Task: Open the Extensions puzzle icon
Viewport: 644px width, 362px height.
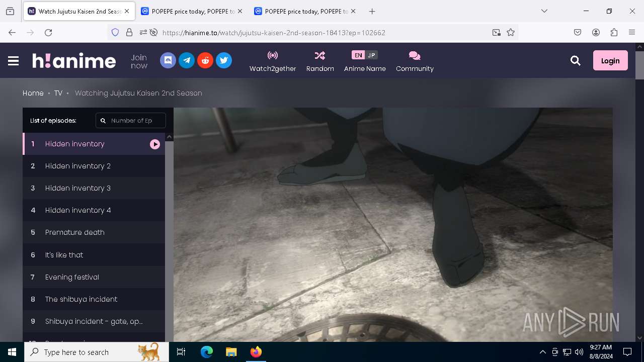Action: point(614,32)
